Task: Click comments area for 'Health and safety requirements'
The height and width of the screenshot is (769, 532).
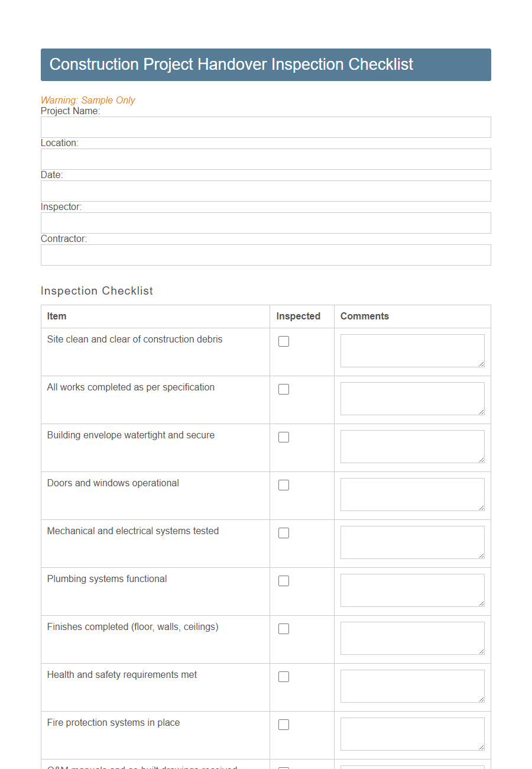Action: tap(412, 686)
